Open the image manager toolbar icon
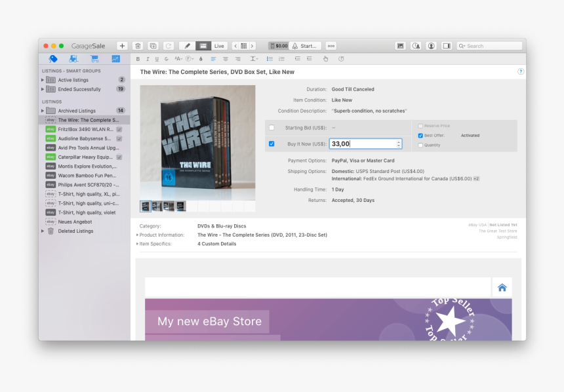 pyautogui.click(x=400, y=46)
